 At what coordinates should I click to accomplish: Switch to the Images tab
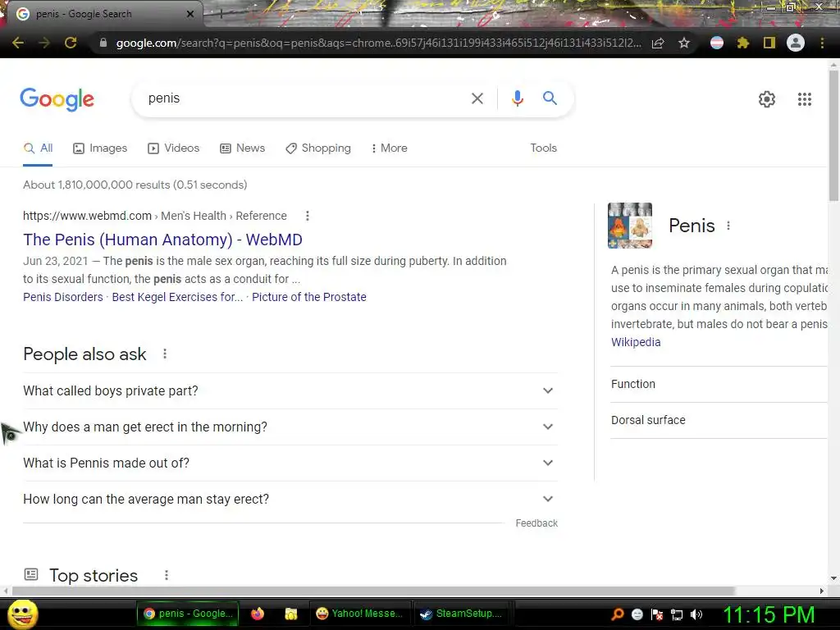point(100,148)
